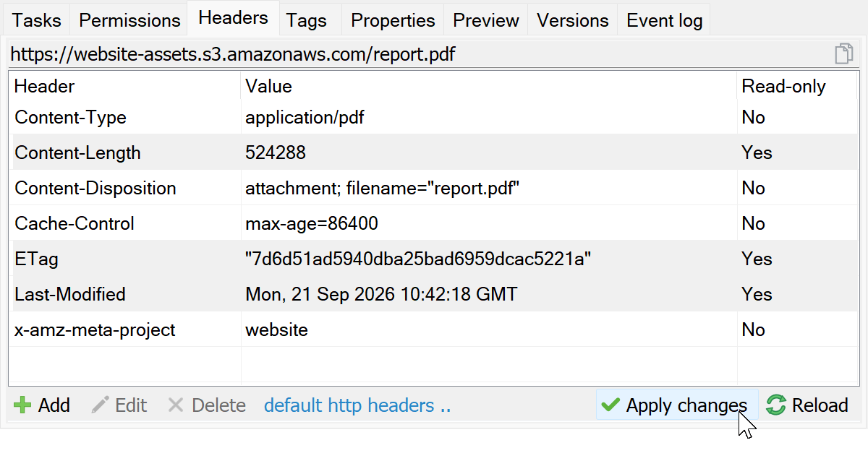Select the Content-Type header row
The width and height of the screenshot is (868, 461).
tap(435, 117)
